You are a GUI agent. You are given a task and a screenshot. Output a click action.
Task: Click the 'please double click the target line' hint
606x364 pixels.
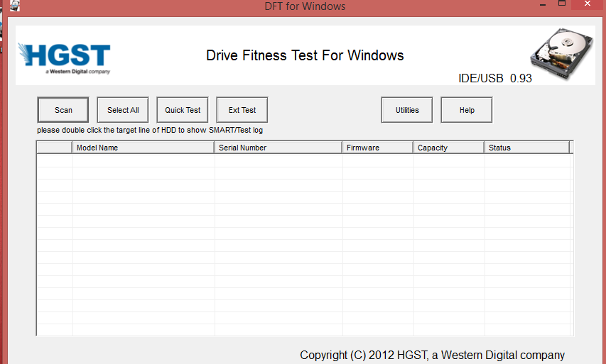click(x=150, y=130)
